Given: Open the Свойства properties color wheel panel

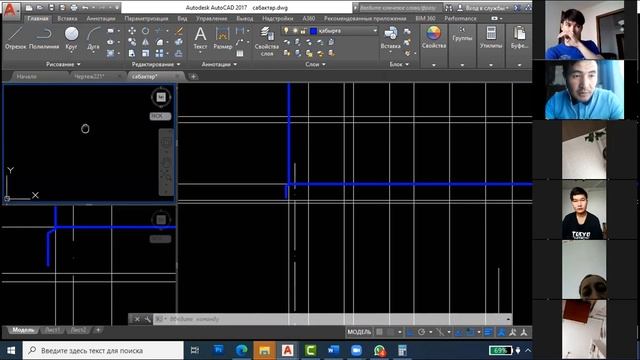Looking at the screenshot, I should coord(433,38).
